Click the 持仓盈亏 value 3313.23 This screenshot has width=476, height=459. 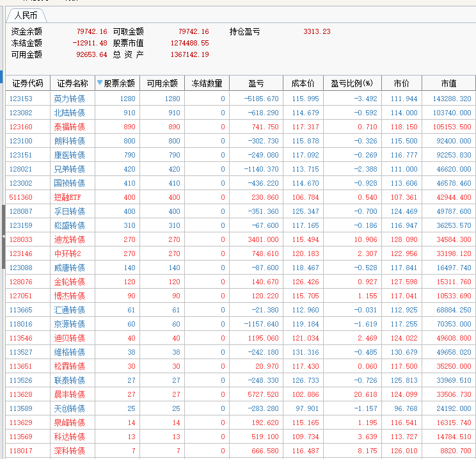pyautogui.click(x=317, y=31)
